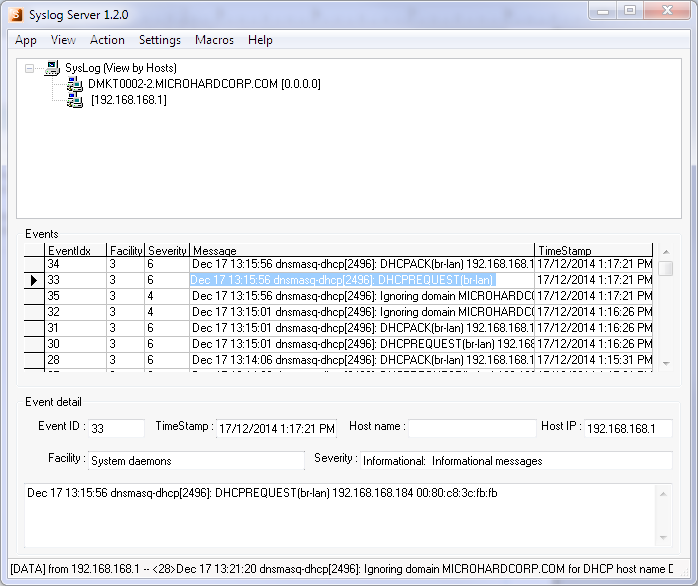
Task: Select EventIdx cell 35
Action: click(x=76, y=296)
